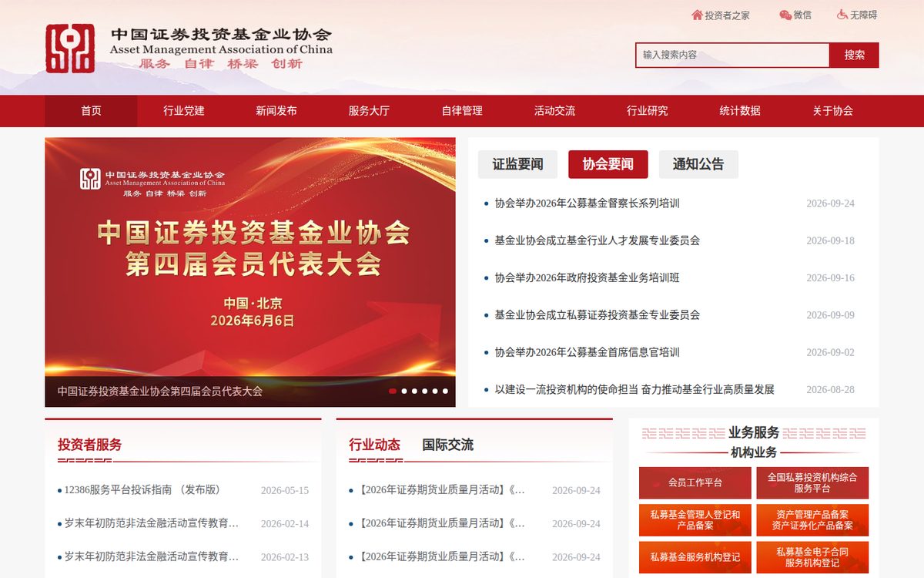Click date 2026-09-02 in news list
The image size is (924, 578).
(830, 352)
